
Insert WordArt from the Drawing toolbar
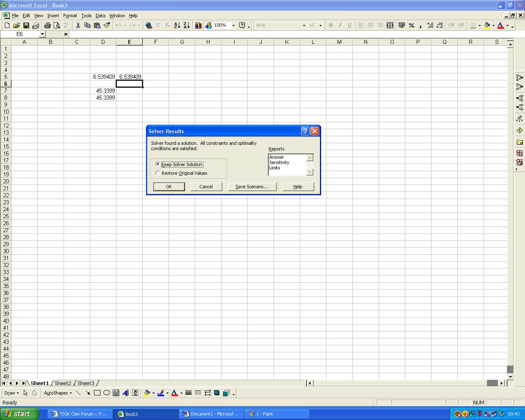[x=126, y=393]
